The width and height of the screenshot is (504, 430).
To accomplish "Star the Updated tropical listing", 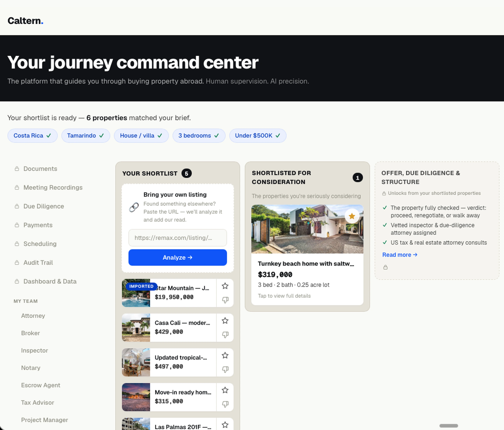I will [x=225, y=356].
